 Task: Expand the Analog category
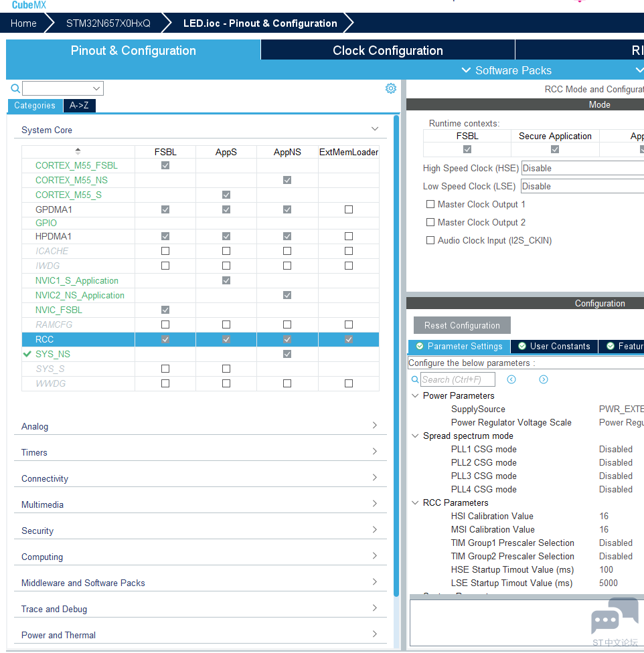tap(374, 426)
